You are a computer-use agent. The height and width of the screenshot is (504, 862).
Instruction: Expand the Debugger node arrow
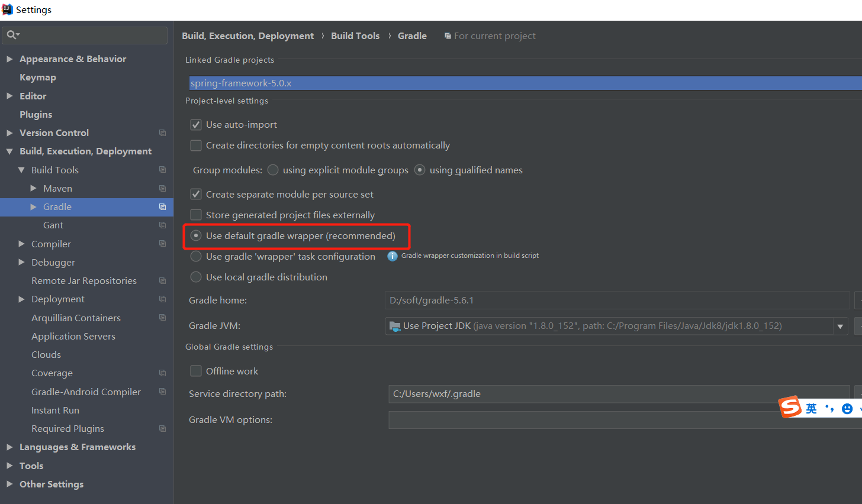21,262
